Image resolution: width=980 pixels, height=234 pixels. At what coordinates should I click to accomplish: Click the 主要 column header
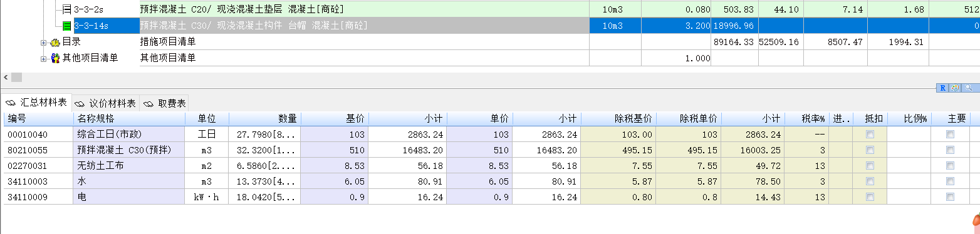pos(951,119)
